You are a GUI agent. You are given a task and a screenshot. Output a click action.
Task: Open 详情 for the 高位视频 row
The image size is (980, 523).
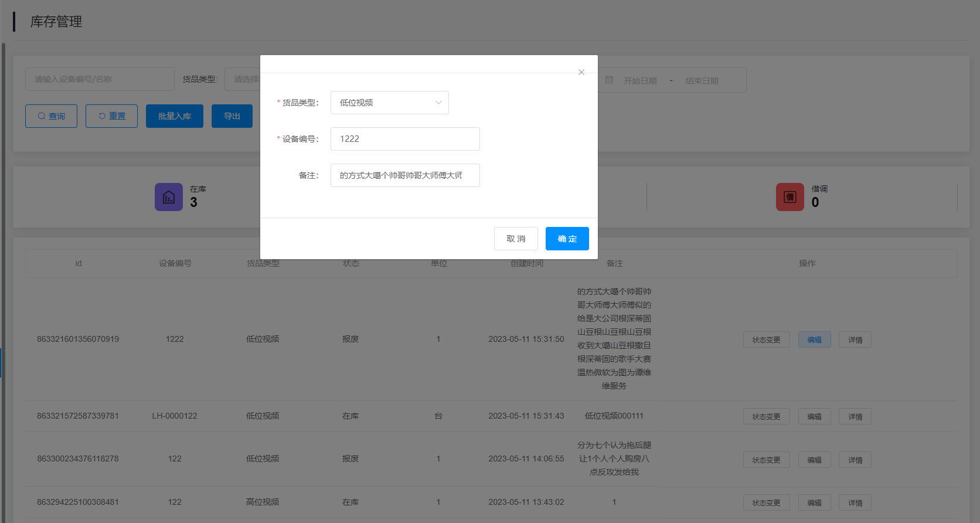[x=855, y=502]
